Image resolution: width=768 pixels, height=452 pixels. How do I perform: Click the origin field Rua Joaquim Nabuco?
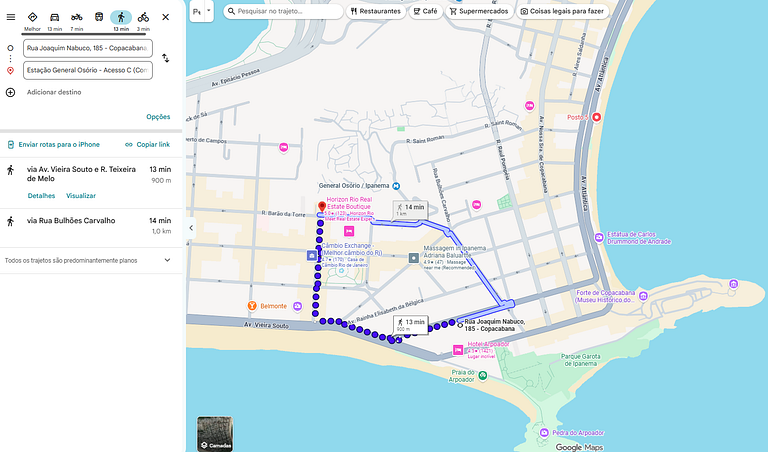click(88, 48)
